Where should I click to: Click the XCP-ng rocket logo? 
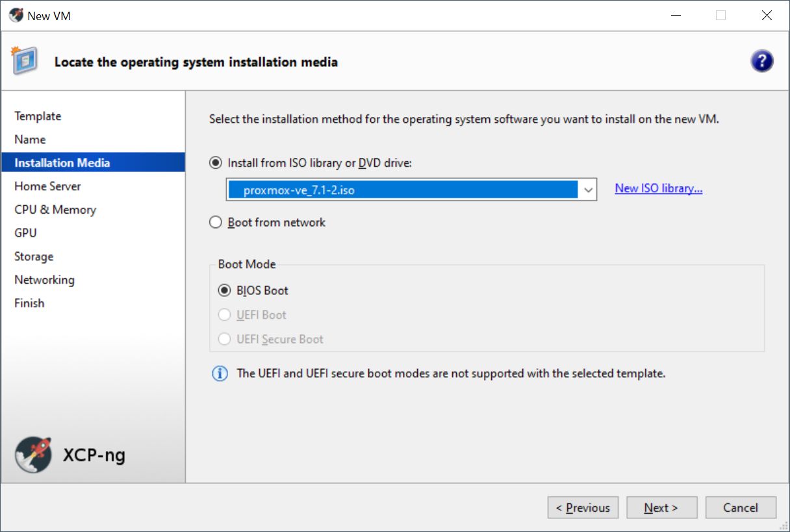[33, 454]
